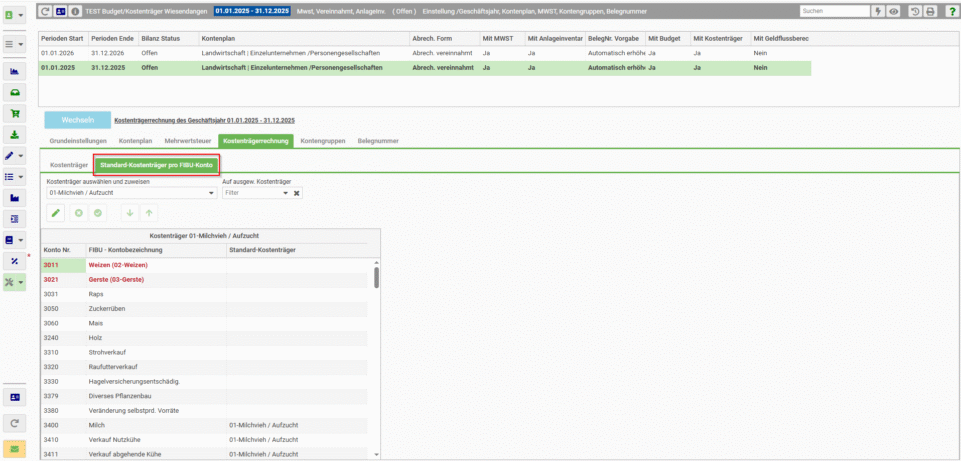The width and height of the screenshot is (961, 461).
Task: Click the green cancel X circle button
Action: tap(78, 213)
